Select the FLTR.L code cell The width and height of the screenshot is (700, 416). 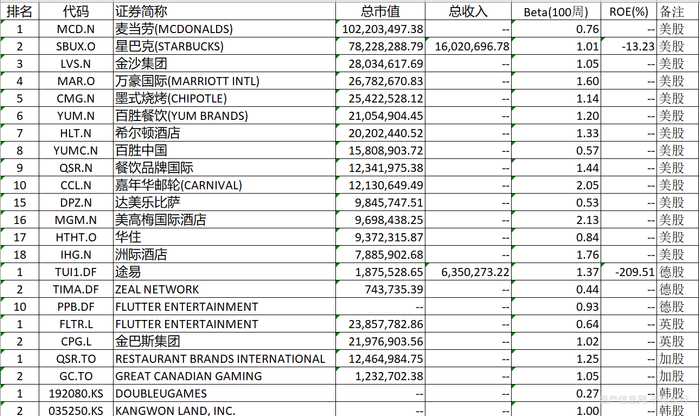(x=76, y=324)
